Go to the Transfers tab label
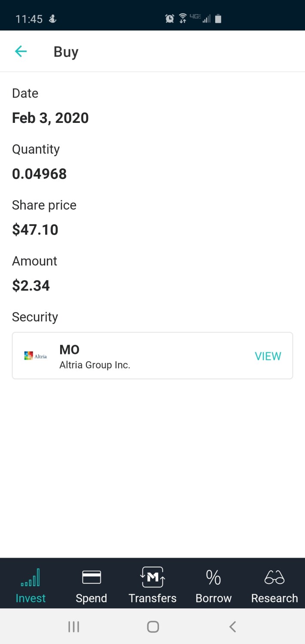This screenshot has height=644, width=305. 152,598
